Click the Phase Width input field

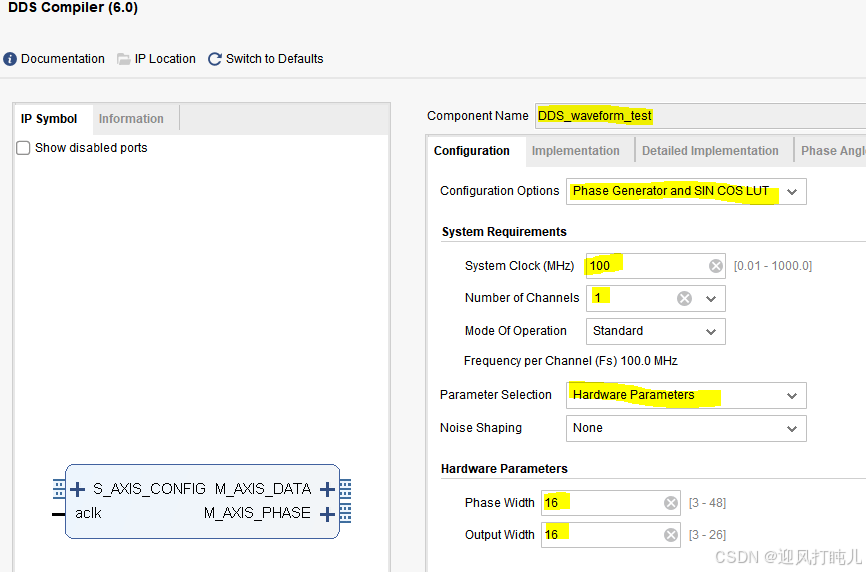point(611,503)
